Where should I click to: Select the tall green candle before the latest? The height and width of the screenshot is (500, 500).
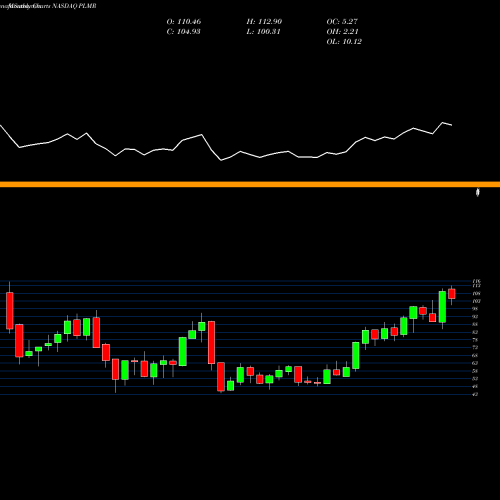(442, 307)
